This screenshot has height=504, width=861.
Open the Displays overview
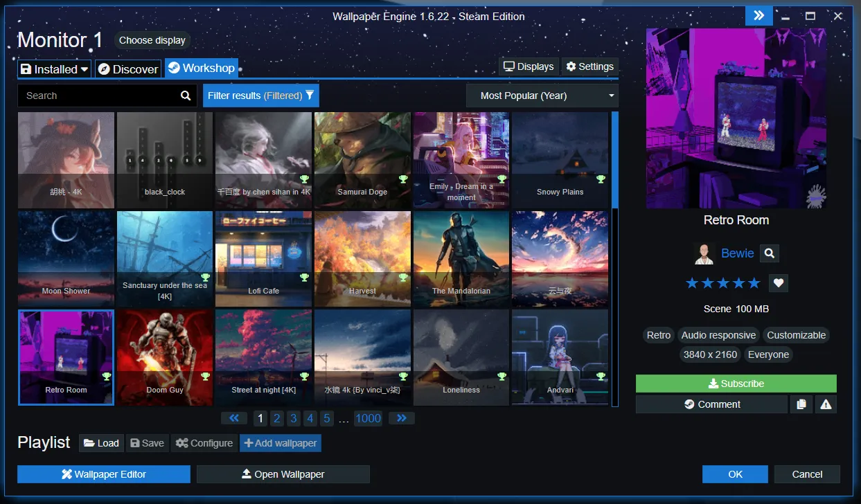tap(529, 66)
